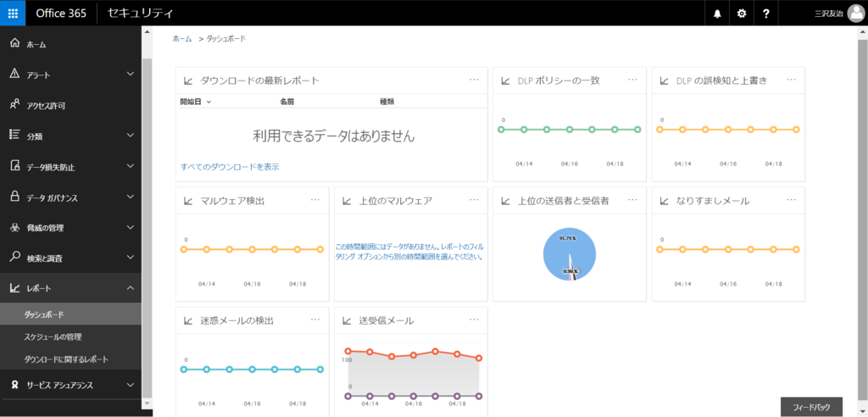This screenshot has height=417, width=868.
Task: Click the main page scrollbar down arrow
Action: (x=863, y=411)
